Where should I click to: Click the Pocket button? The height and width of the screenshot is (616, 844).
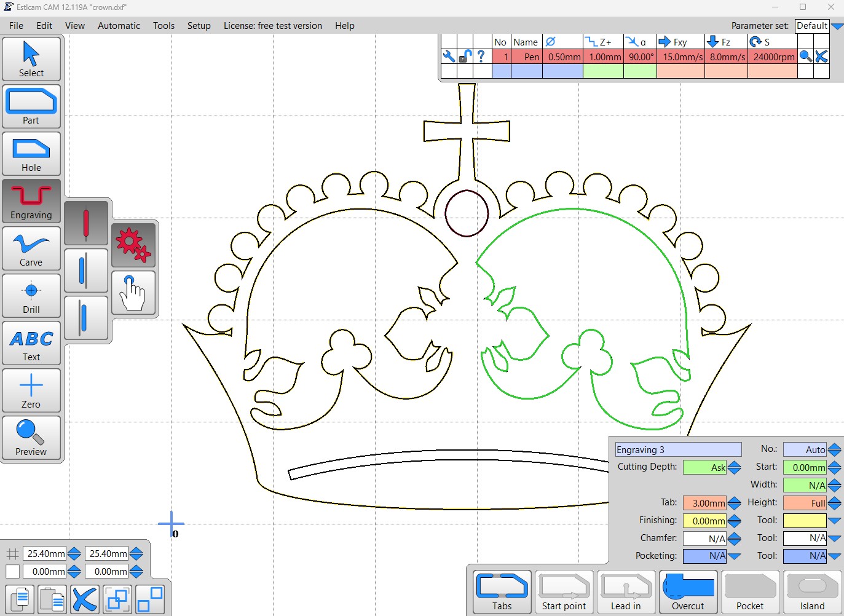(x=751, y=592)
